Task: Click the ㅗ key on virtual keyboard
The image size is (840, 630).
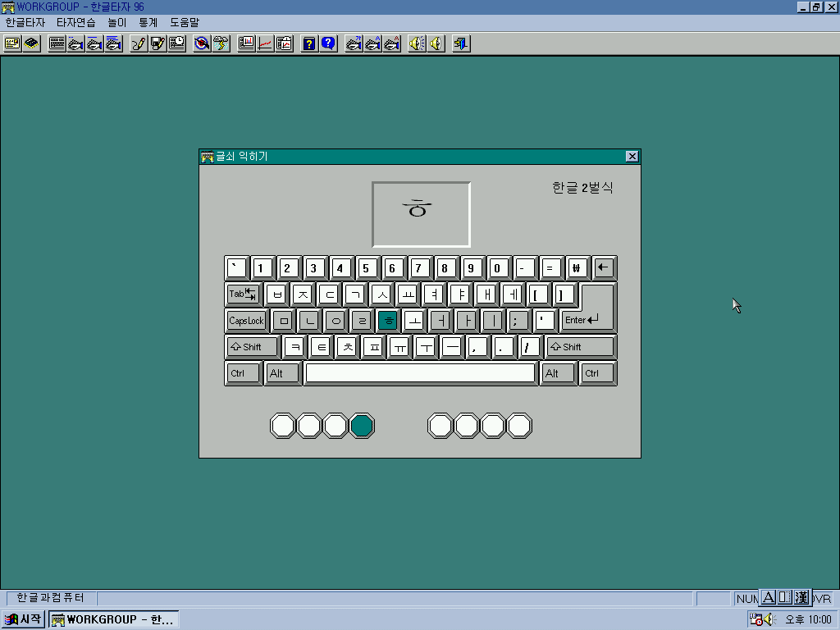Action: click(x=414, y=321)
